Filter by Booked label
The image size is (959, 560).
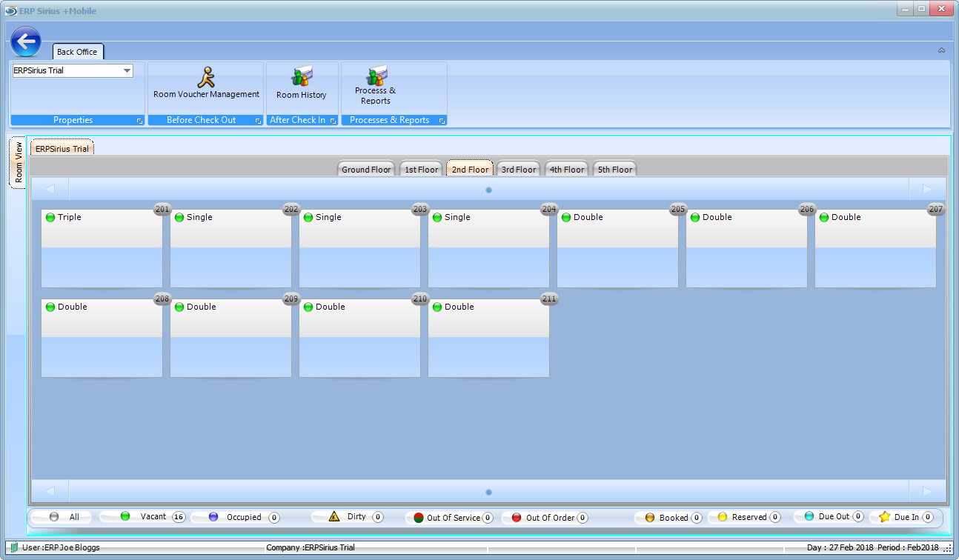coord(674,518)
